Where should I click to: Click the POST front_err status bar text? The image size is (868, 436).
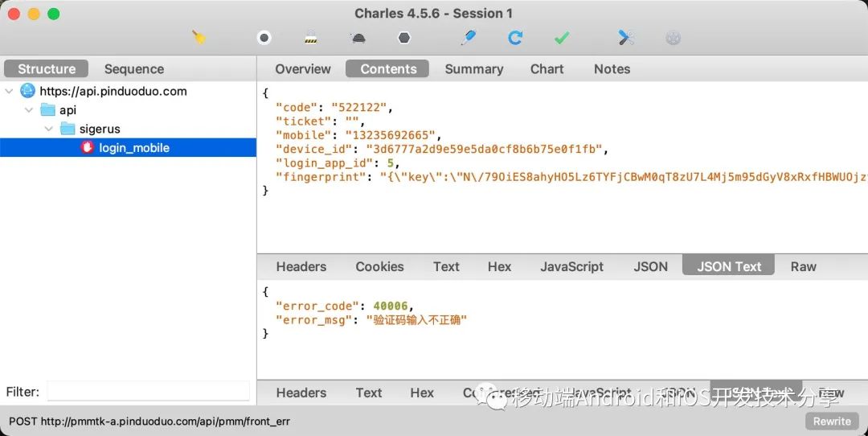(149, 422)
